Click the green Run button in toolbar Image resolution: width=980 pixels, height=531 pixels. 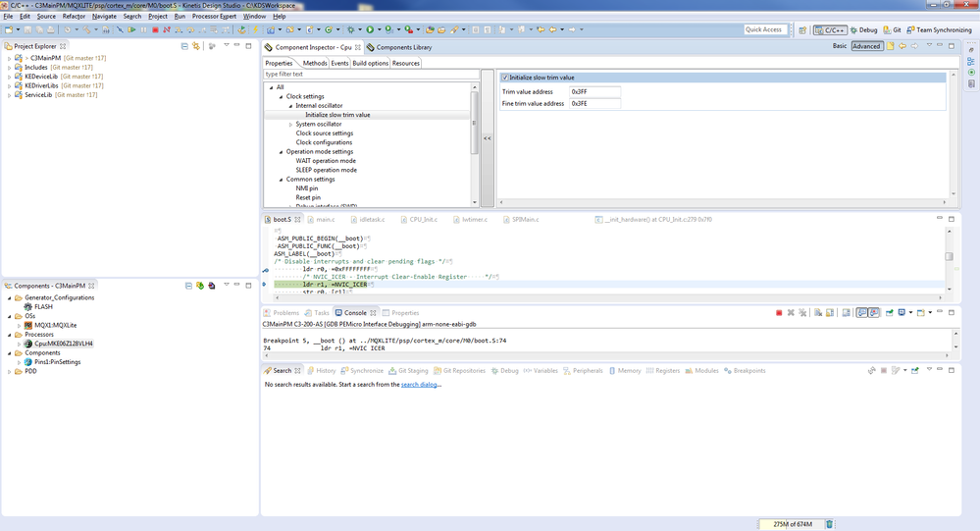point(370,29)
